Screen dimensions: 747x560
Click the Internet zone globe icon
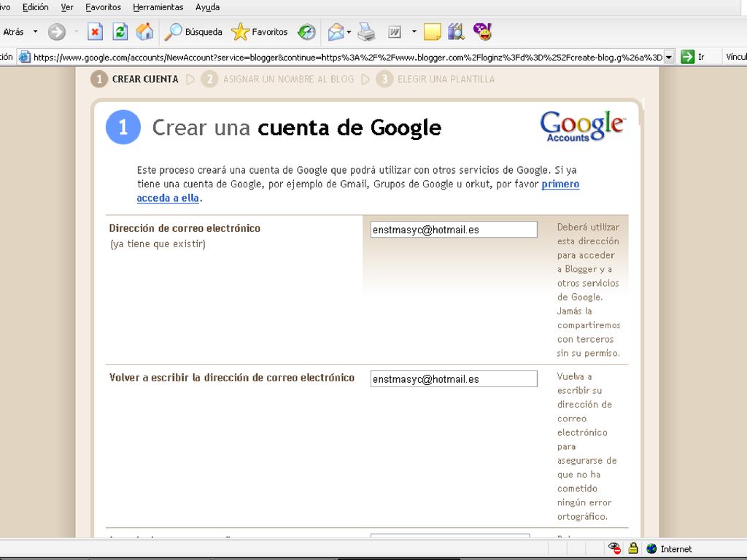651,548
